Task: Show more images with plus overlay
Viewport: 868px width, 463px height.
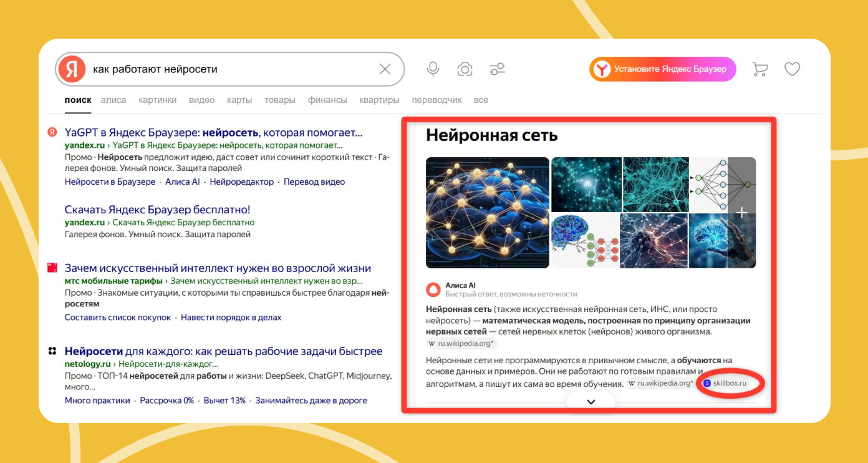Action: 741,213
